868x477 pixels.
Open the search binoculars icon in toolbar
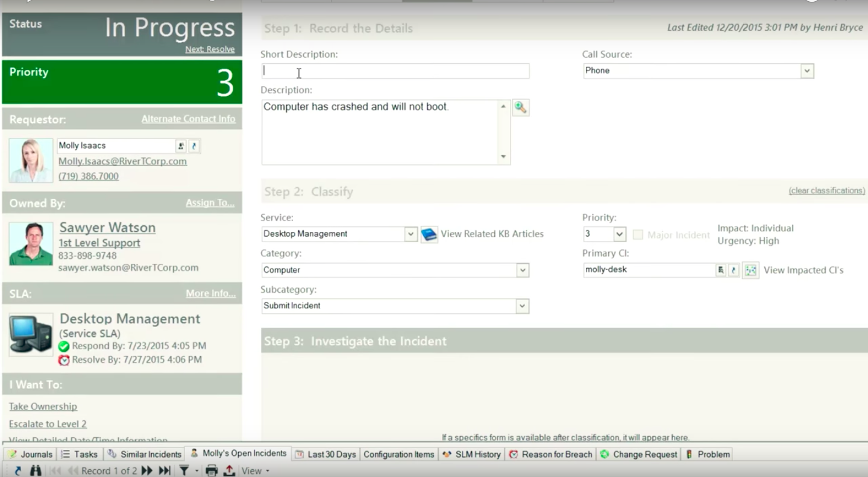click(36, 470)
